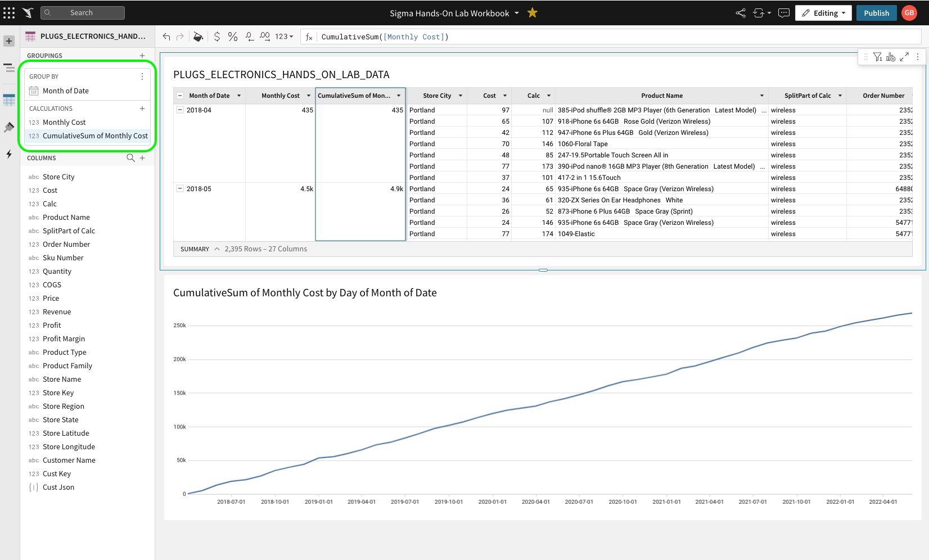Image resolution: width=929 pixels, height=560 pixels.
Task: Open the filter icon on the table element
Action: [x=878, y=57]
